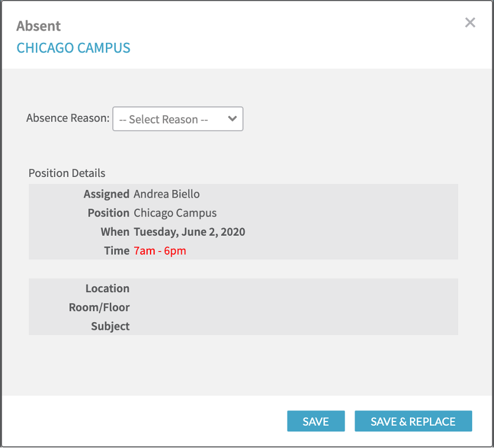This screenshot has width=494, height=448.
Task: Click the Subject field label
Action: click(x=111, y=326)
